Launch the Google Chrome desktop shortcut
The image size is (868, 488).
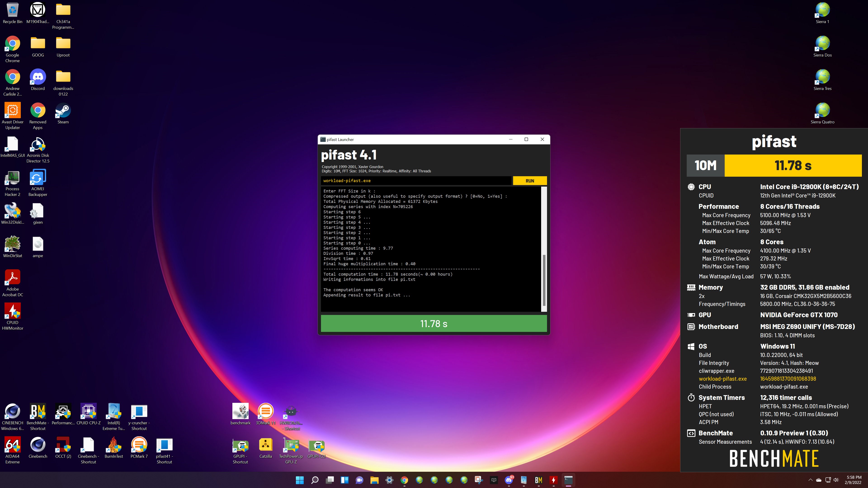[12, 49]
